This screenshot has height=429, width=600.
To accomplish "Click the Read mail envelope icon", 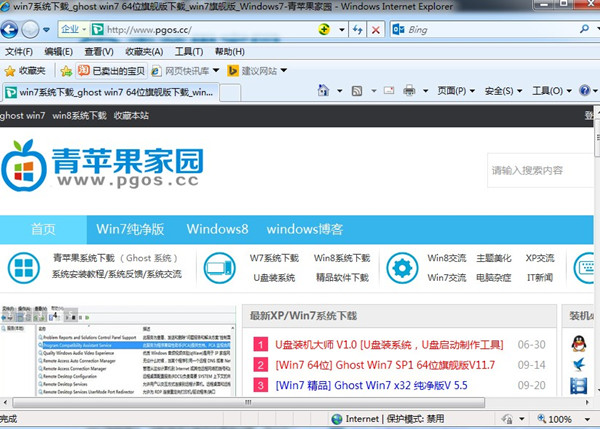I will click(389, 91).
